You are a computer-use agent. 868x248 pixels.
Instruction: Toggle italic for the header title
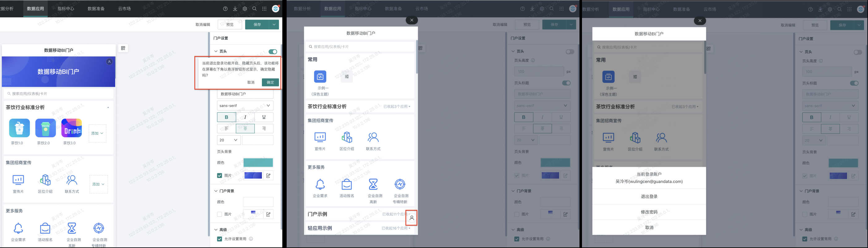(245, 117)
